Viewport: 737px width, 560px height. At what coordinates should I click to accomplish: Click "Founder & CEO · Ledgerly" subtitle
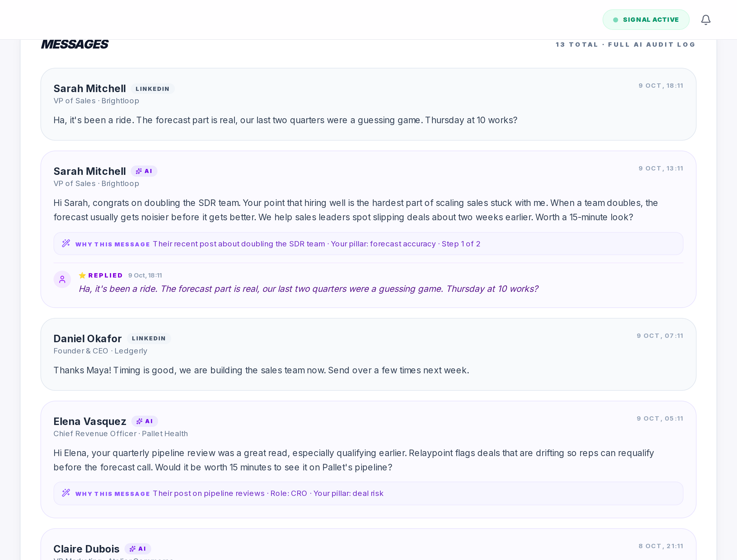click(x=101, y=351)
